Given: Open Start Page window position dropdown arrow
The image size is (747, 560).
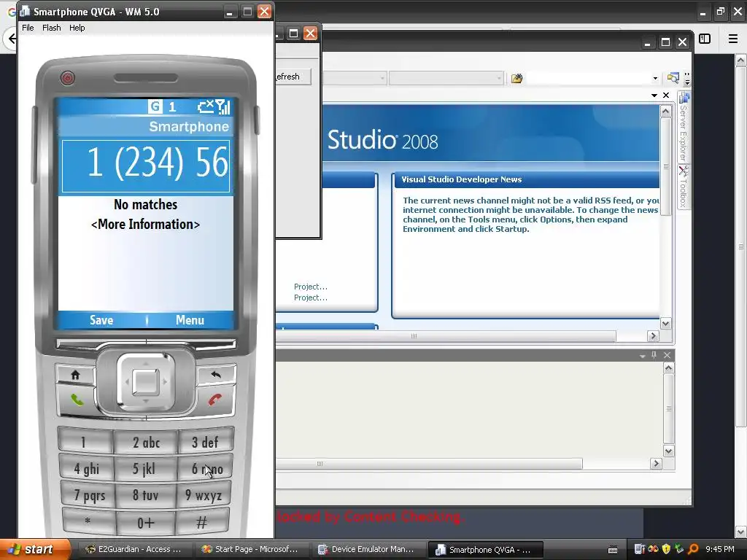Looking at the screenshot, I should click(x=654, y=96).
